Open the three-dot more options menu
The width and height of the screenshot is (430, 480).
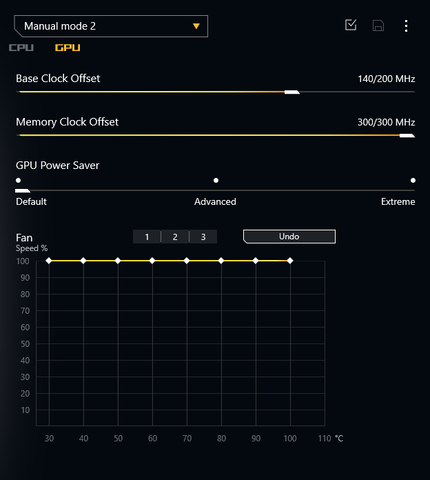tap(406, 26)
